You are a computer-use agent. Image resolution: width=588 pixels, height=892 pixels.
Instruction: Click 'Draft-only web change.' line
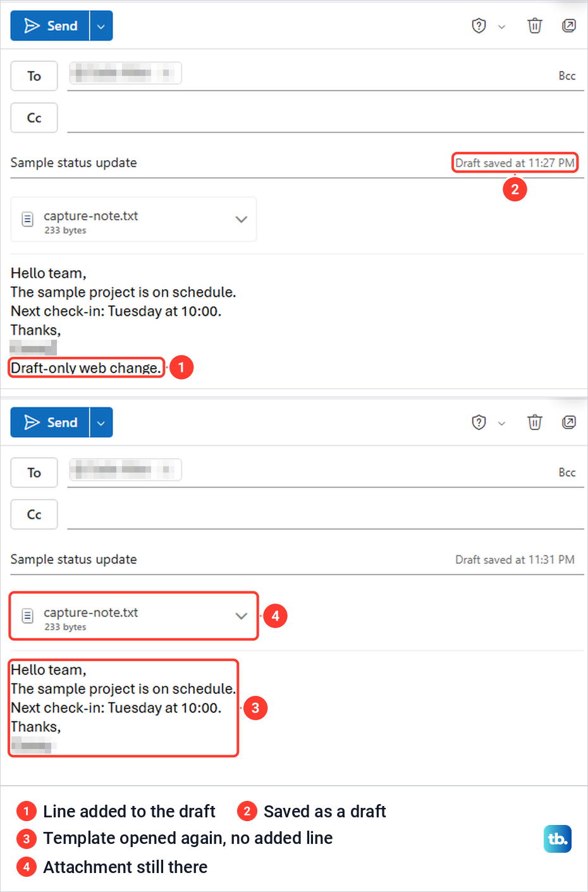(x=86, y=368)
